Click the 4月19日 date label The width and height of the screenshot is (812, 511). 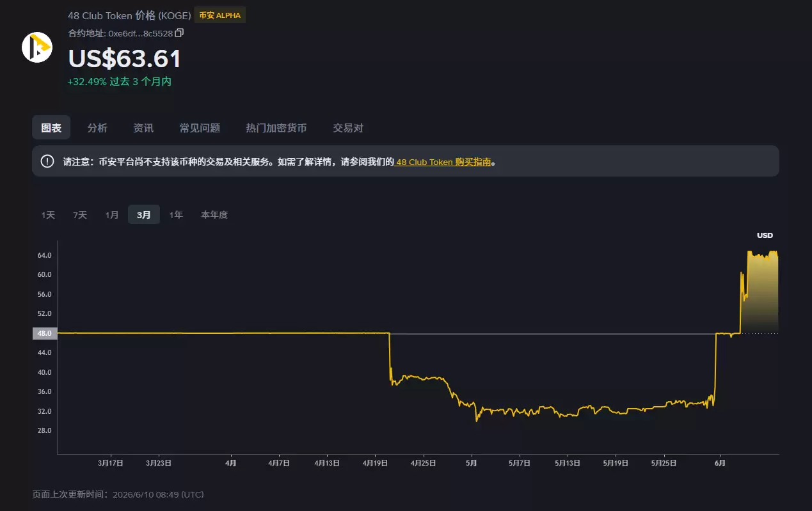[376, 463]
